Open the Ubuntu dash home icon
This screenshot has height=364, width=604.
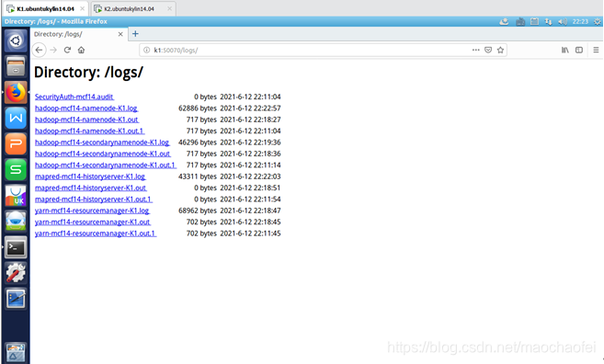[x=16, y=40]
